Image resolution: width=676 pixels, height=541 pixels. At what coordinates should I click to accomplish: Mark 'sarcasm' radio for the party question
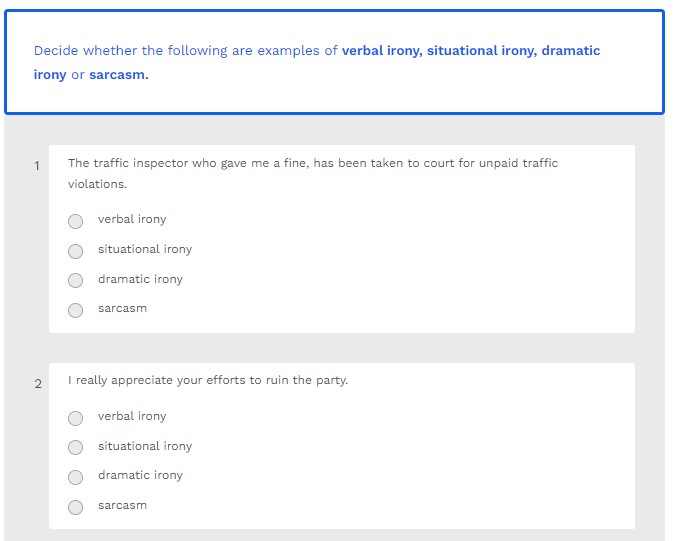pos(75,507)
